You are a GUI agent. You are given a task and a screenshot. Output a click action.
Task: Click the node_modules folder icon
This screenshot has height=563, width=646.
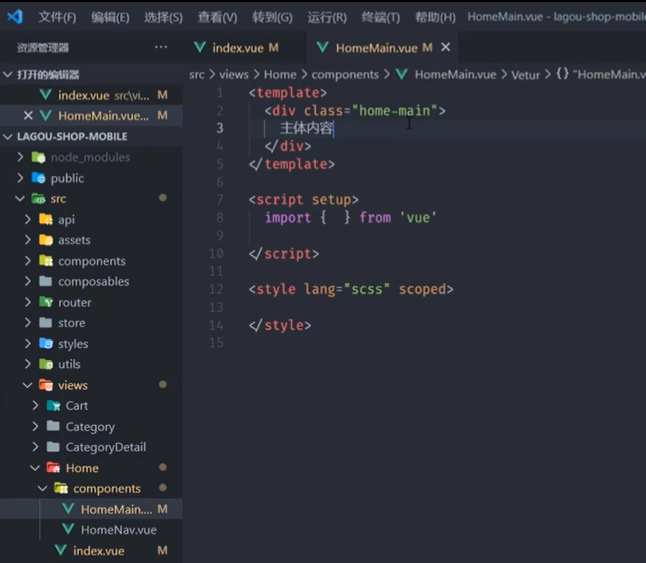pyautogui.click(x=38, y=157)
